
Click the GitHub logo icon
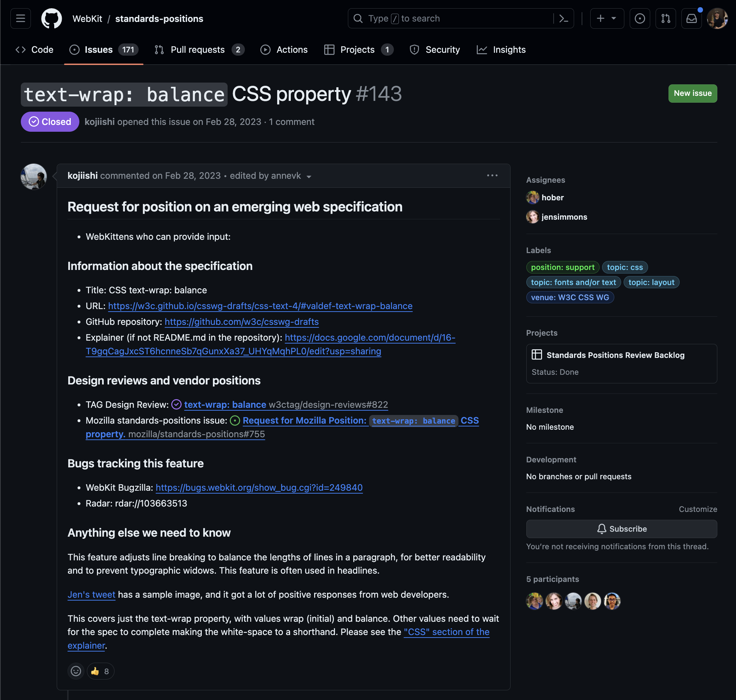click(51, 18)
